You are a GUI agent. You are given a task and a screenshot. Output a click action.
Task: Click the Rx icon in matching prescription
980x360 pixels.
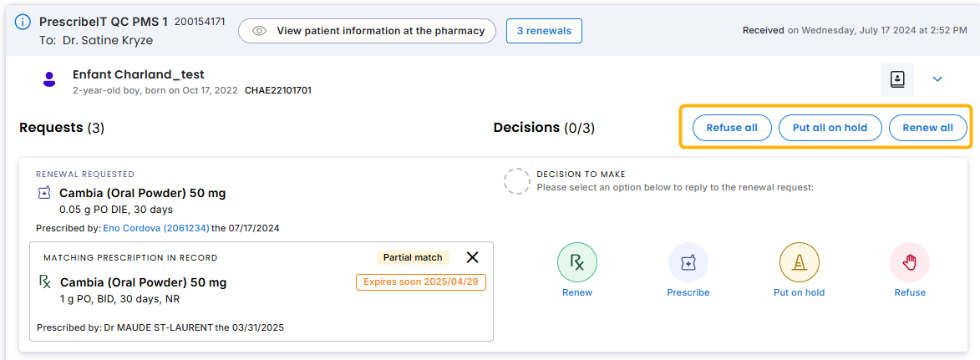click(45, 281)
